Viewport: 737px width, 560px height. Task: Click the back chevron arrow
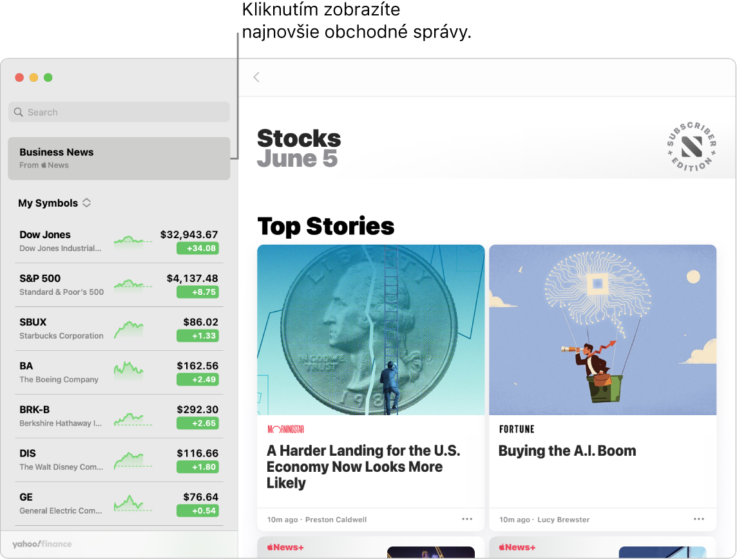[x=256, y=77]
